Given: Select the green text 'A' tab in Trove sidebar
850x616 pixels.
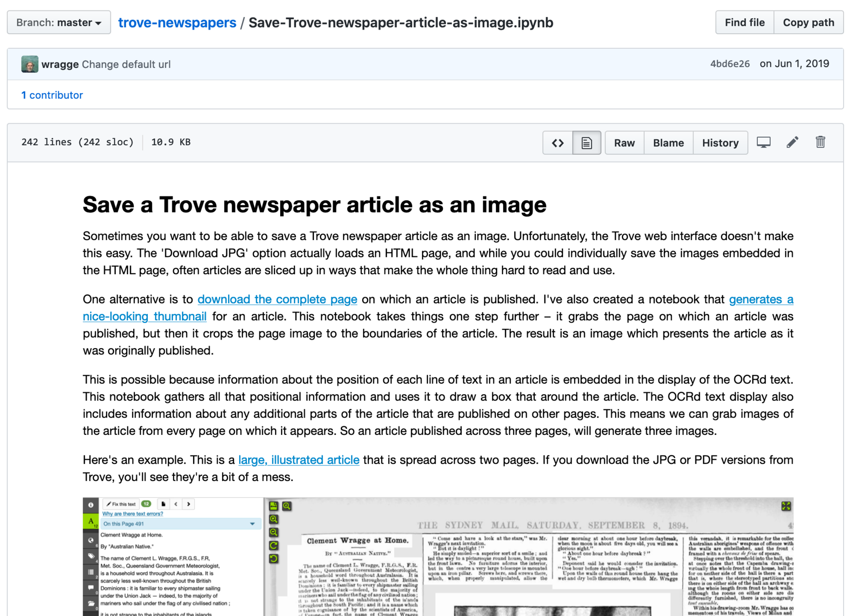Looking at the screenshot, I should (91, 522).
